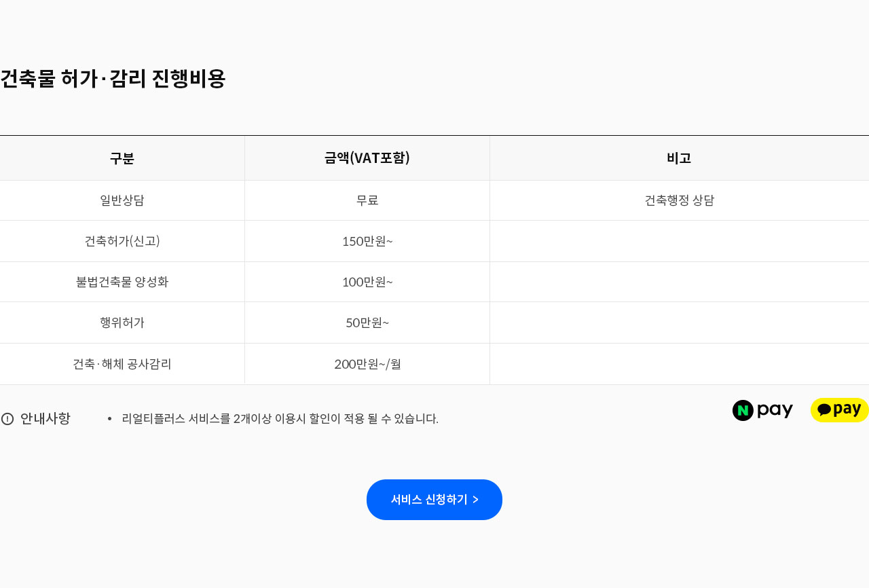Select the 일반상담 row label
The height and width of the screenshot is (588, 869).
tap(122, 200)
